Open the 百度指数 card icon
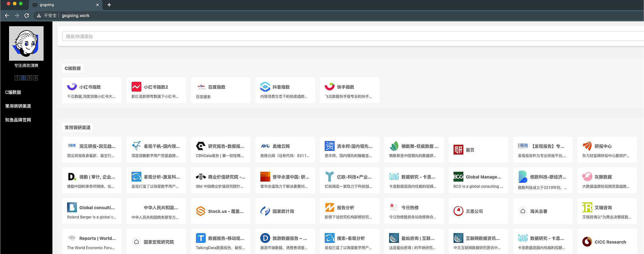 click(200, 87)
